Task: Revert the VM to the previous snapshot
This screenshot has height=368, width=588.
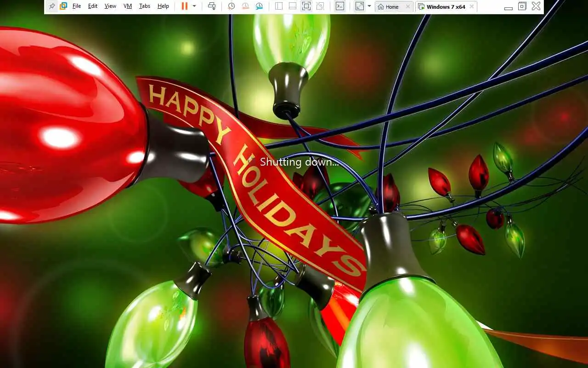Action: tap(245, 6)
